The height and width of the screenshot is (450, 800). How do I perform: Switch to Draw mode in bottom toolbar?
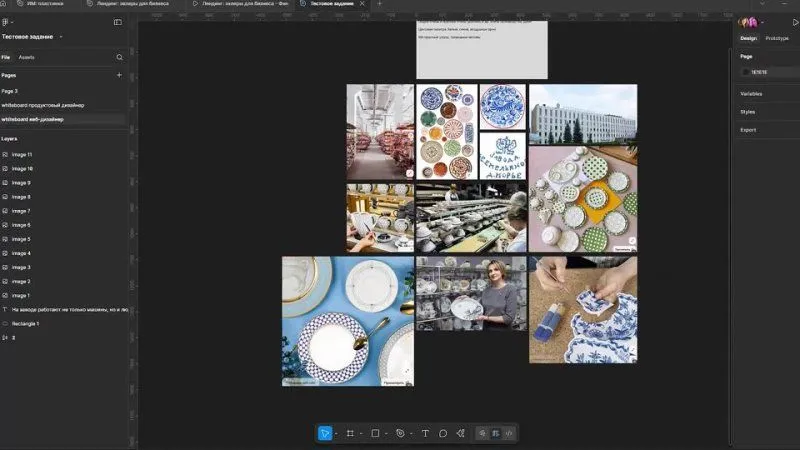482,433
